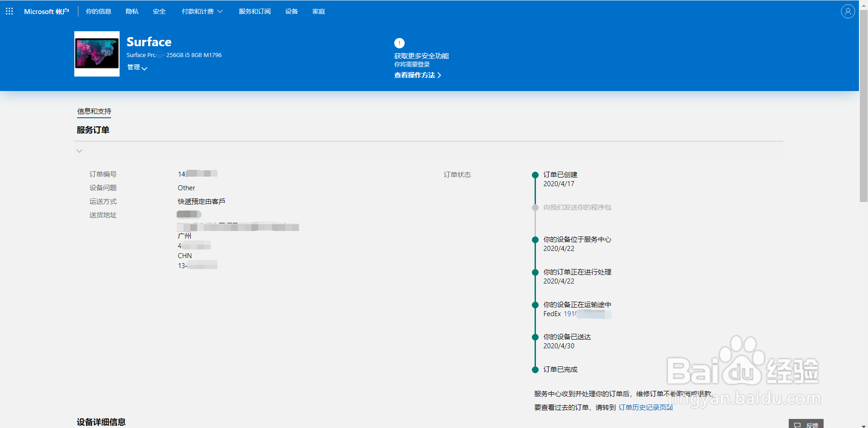Click the 服务订单 heading

93,130
